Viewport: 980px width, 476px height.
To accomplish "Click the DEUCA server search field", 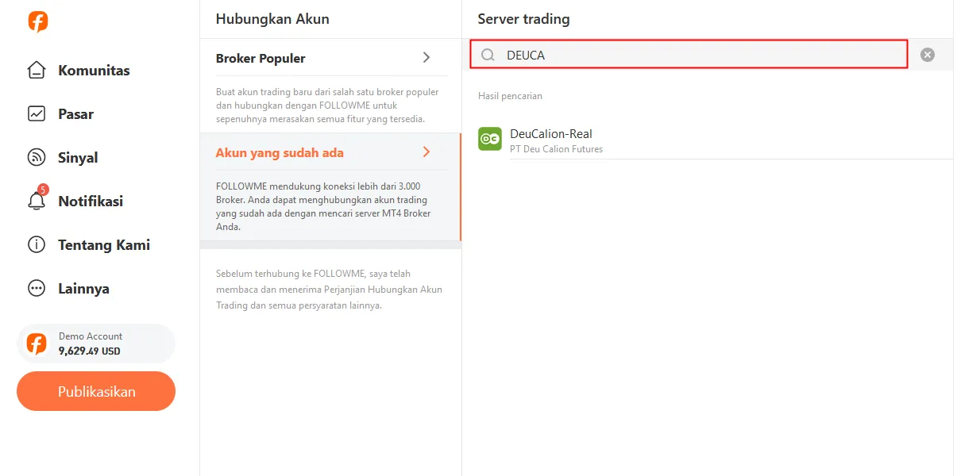I will click(689, 55).
